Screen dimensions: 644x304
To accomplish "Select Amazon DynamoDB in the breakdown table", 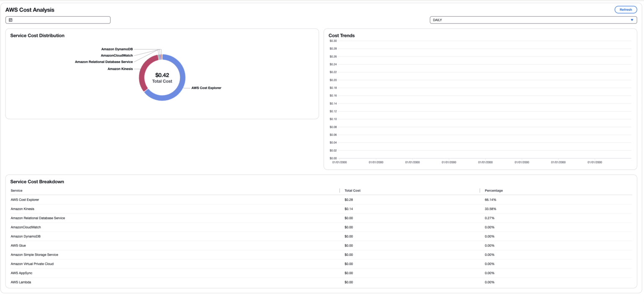I will [26, 236].
